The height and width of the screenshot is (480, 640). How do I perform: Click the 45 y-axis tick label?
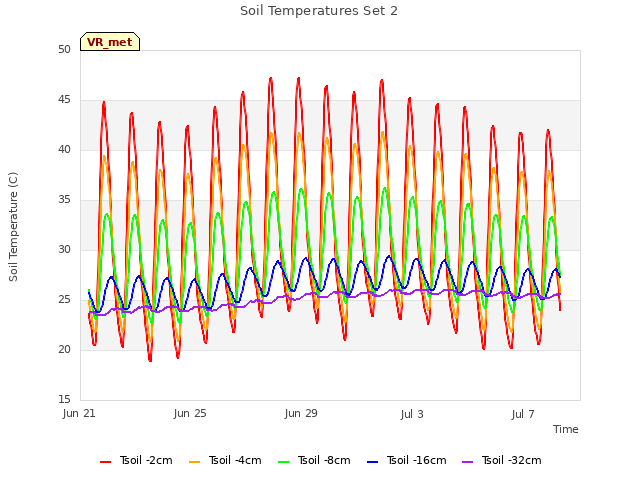[x=64, y=100]
